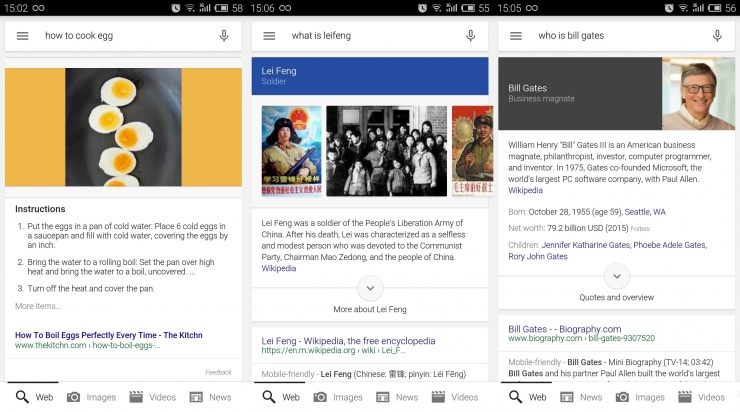Open hamburger menu in 'how to cook egg' screen

(x=23, y=36)
